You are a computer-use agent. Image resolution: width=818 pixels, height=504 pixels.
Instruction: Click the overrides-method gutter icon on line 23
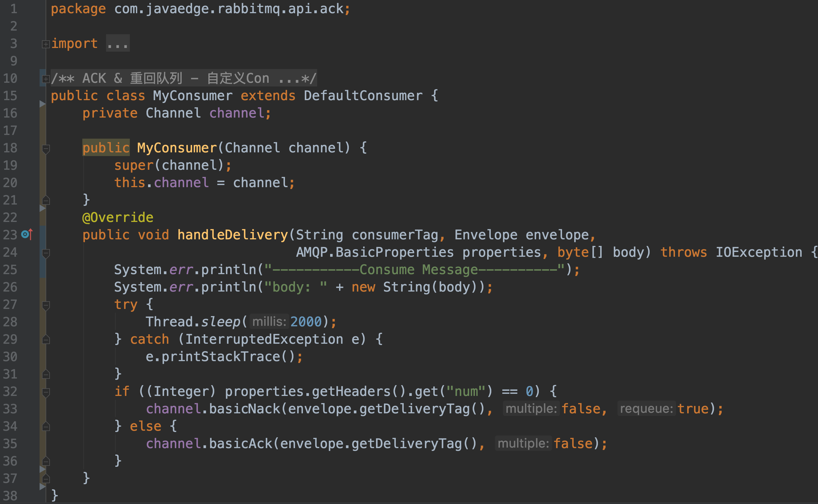27,234
